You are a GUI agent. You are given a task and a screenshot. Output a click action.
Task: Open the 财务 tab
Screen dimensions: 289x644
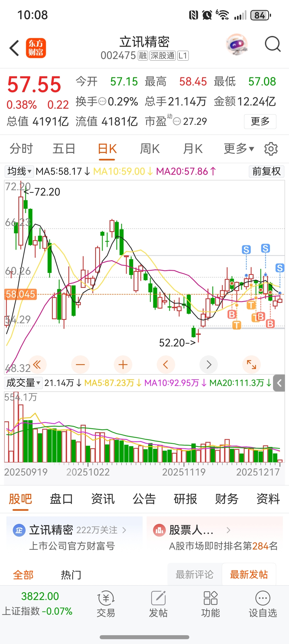click(x=227, y=499)
